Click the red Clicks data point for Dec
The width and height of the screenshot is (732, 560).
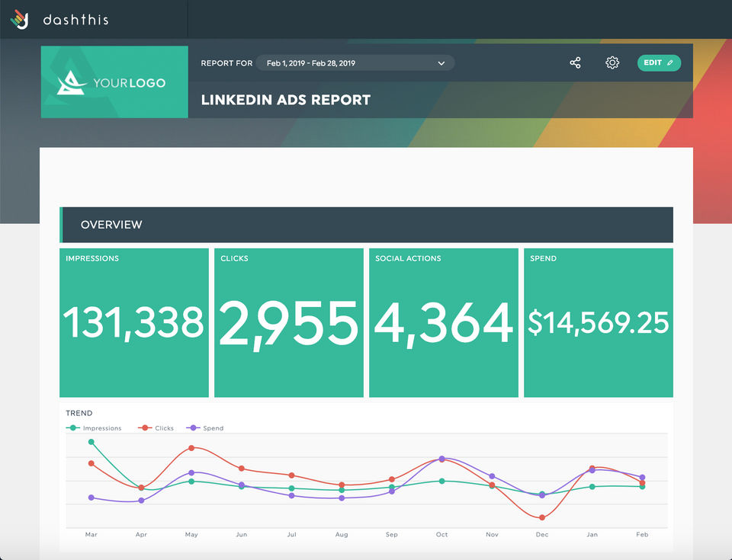tap(542, 517)
